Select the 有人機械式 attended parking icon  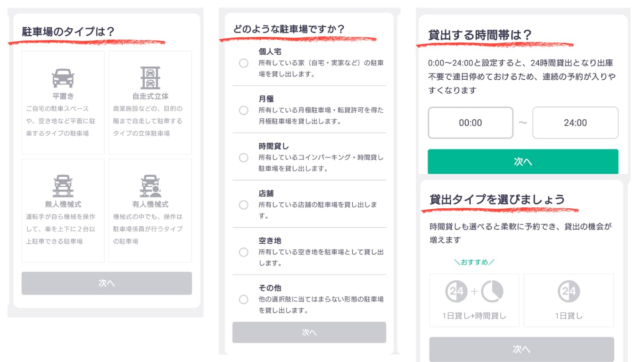coord(150,186)
